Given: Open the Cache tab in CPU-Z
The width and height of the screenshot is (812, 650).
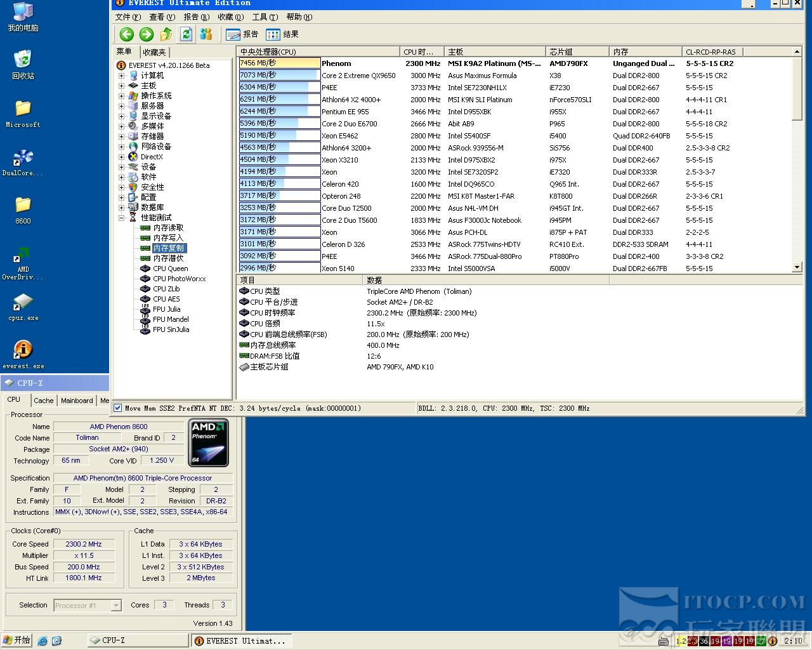Looking at the screenshot, I should click(44, 401).
